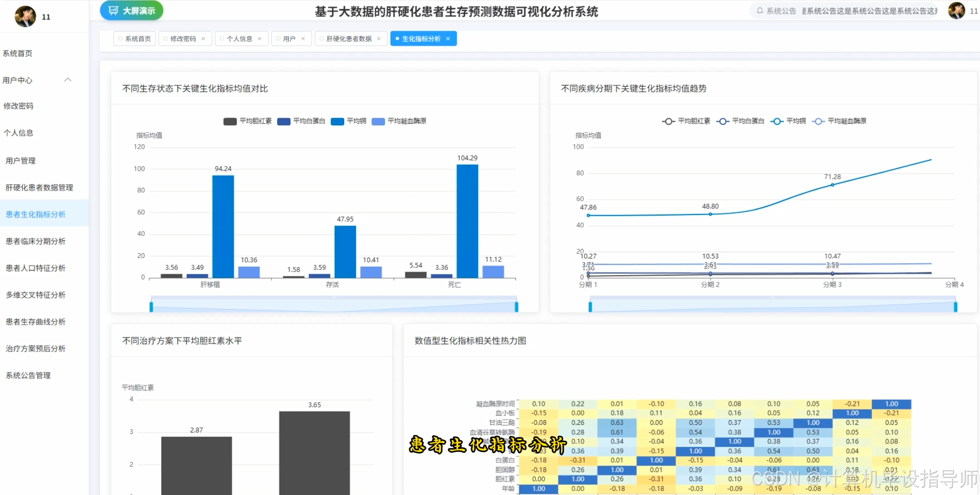This screenshot has height=495, width=980.
Task: Close the 个人信息 tab
Action: coord(260,38)
